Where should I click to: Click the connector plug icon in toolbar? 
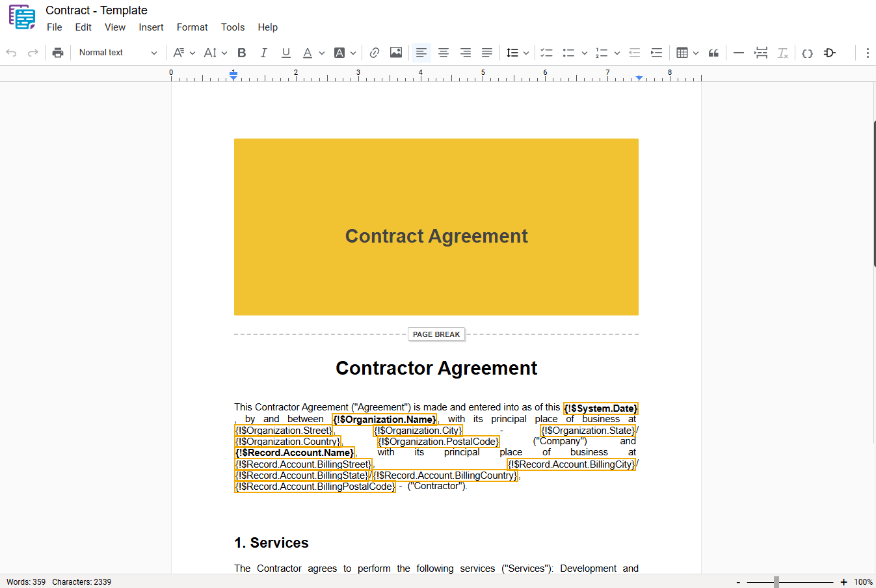[830, 53]
